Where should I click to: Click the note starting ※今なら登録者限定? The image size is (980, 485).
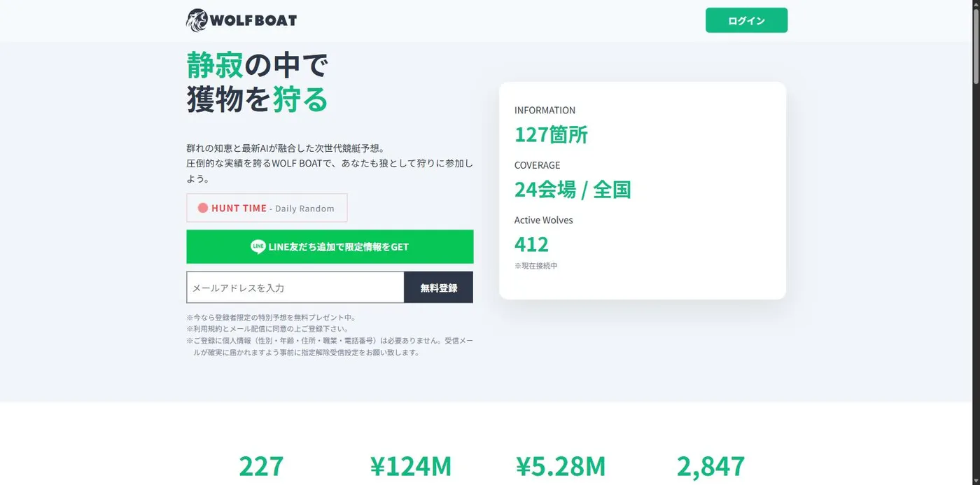tap(271, 317)
